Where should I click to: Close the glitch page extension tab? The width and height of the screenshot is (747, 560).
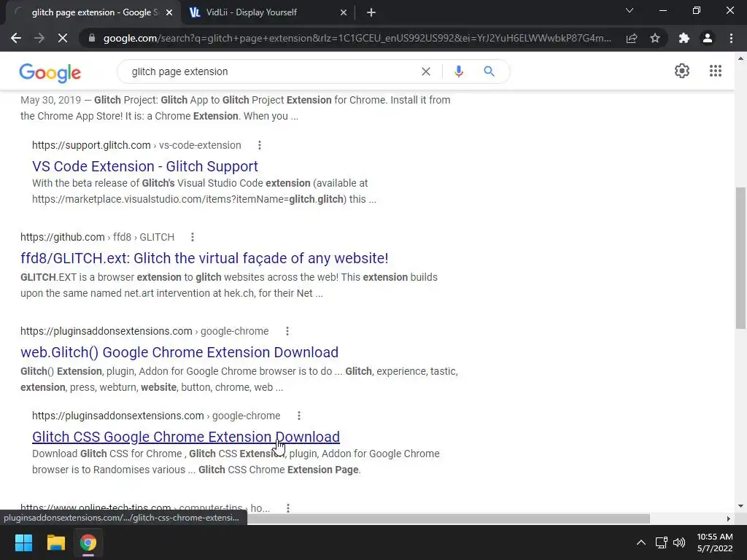(169, 12)
